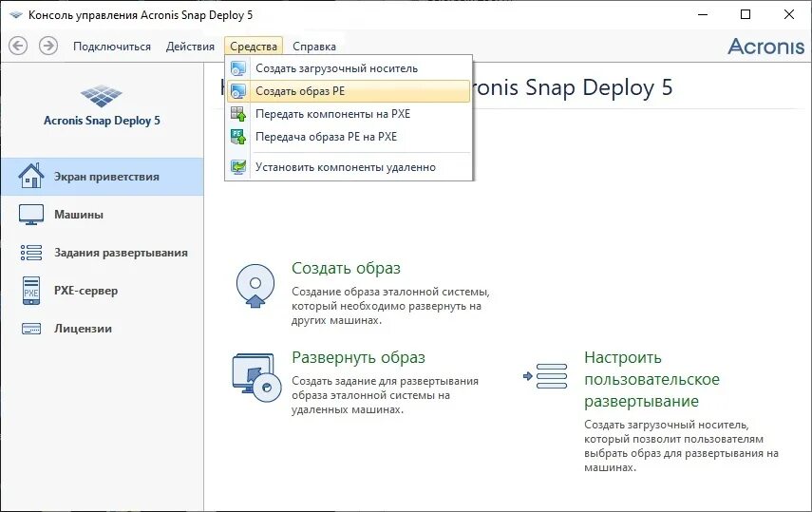Click the license card icon in sidebar
Image resolution: width=812 pixels, height=512 pixels.
tap(31, 329)
